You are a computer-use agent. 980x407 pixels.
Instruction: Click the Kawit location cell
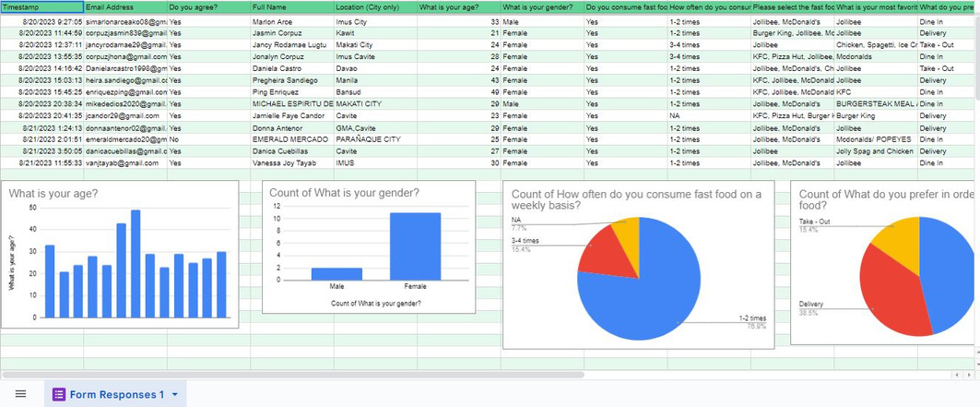(x=375, y=32)
